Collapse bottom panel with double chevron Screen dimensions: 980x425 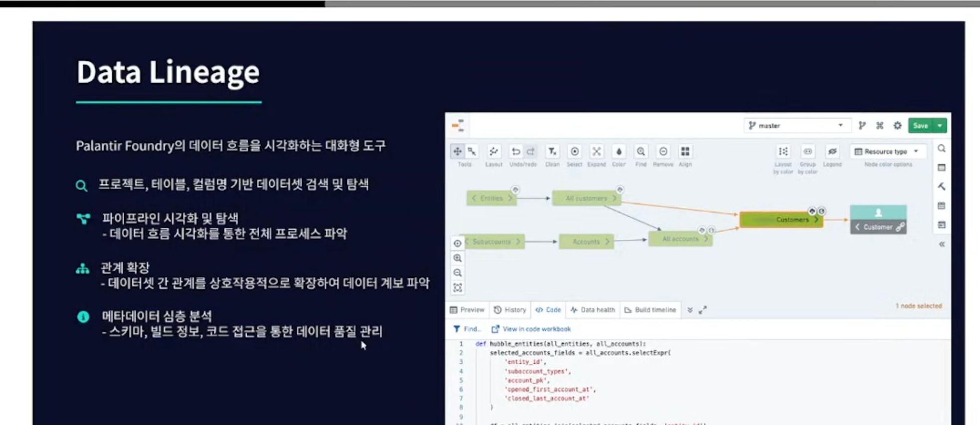690,310
